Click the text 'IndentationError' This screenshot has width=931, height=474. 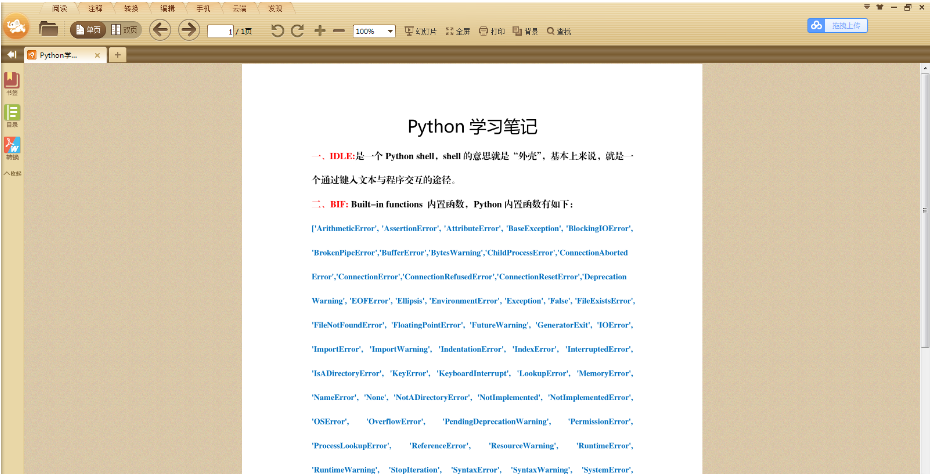[x=471, y=349]
